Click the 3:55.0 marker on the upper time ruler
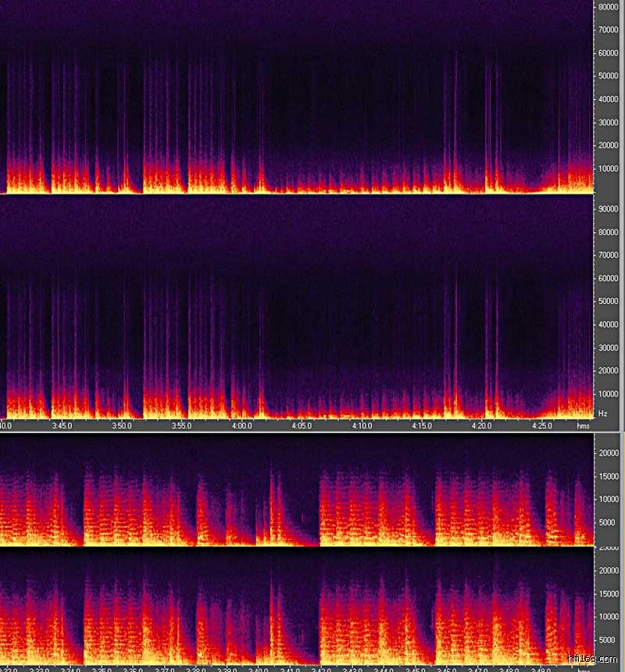The height and width of the screenshot is (672, 625). click(x=182, y=426)
